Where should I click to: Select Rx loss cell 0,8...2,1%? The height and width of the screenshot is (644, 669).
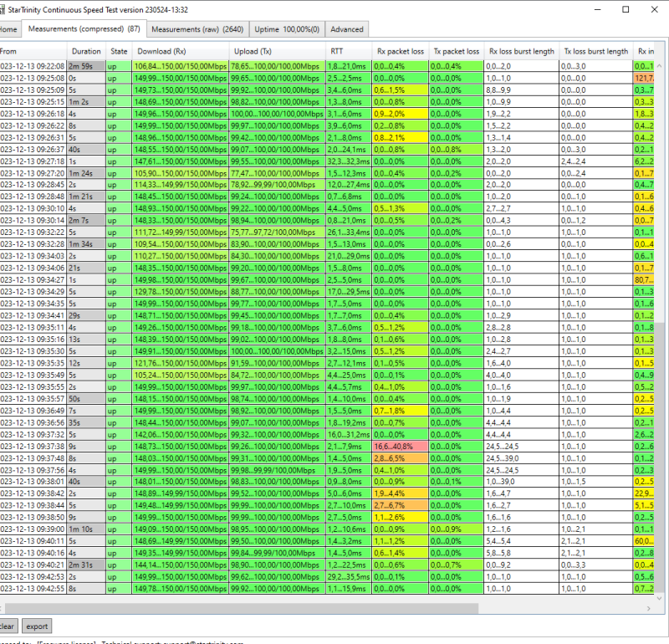401,138
